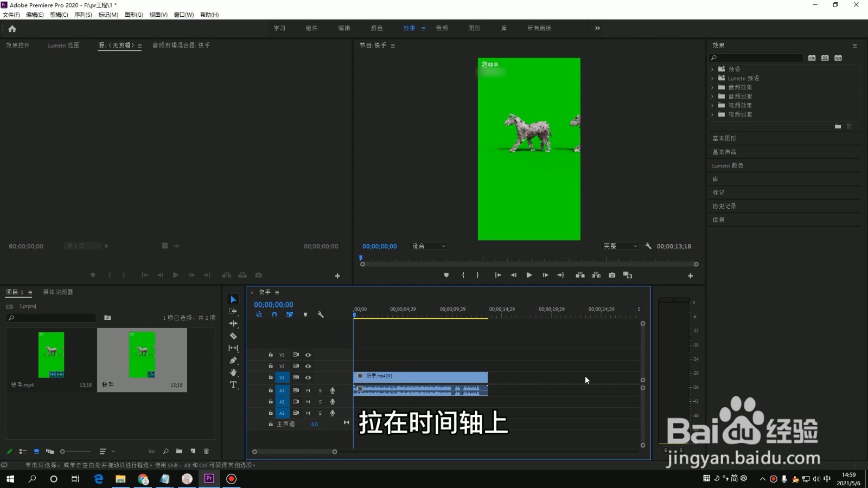868x488 pixels.
Task: Open the 文件(F) menu
Action: (x=11, y=15)
